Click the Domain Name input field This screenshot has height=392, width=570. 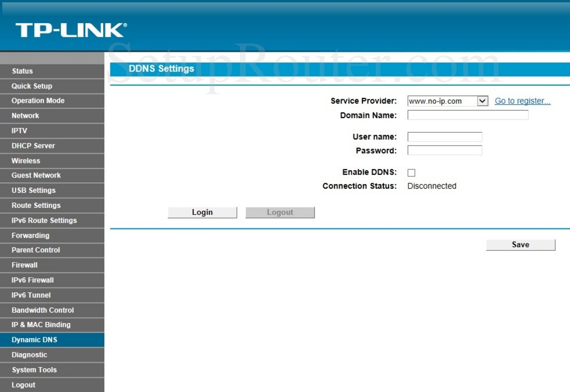(x=468, y=115)
